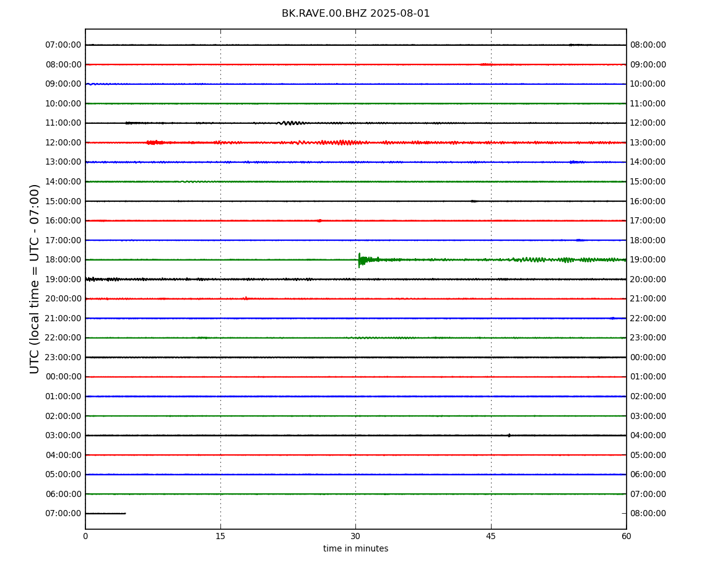The image size is (712, 588).
Task: Click the small black blip on the 03:00:00 trace
Action: (509, 436)
